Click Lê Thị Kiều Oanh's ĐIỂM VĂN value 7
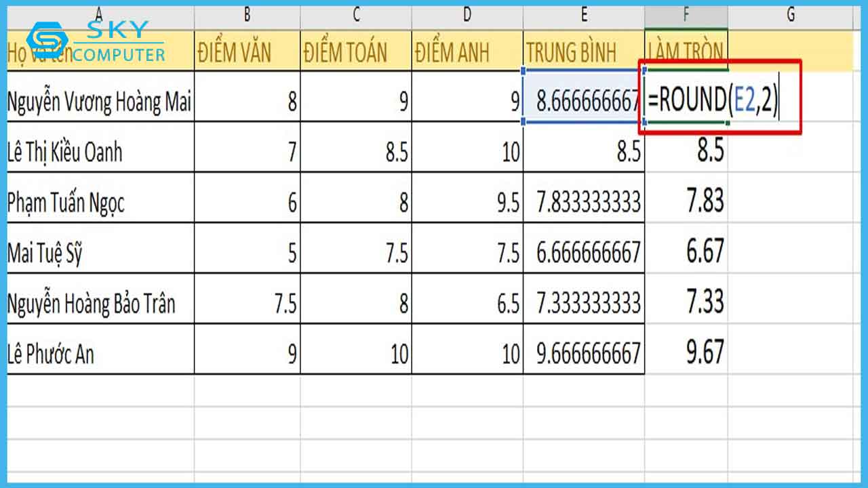The image size is (868, 488). [248, 148]
